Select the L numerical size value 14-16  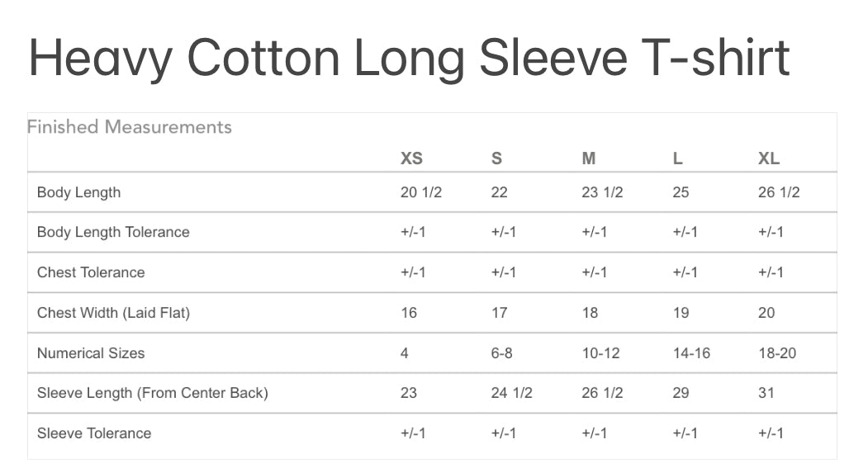click(691, 353)
